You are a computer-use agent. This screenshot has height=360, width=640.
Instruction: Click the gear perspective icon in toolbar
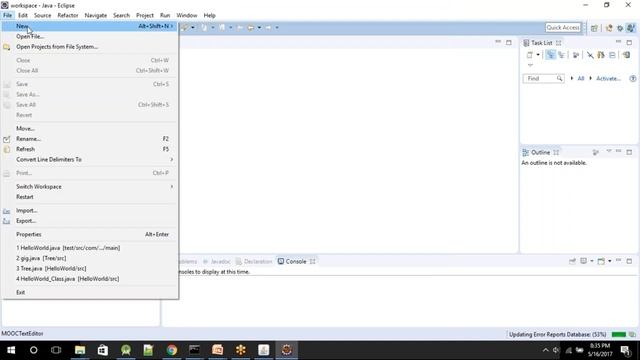point(620,28)
